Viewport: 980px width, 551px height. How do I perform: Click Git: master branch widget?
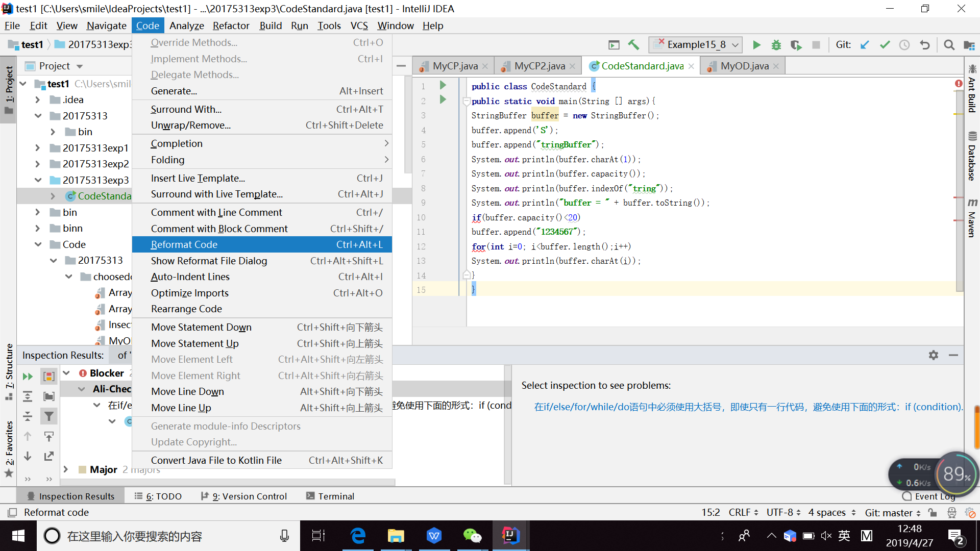click(x=893, y=512)
